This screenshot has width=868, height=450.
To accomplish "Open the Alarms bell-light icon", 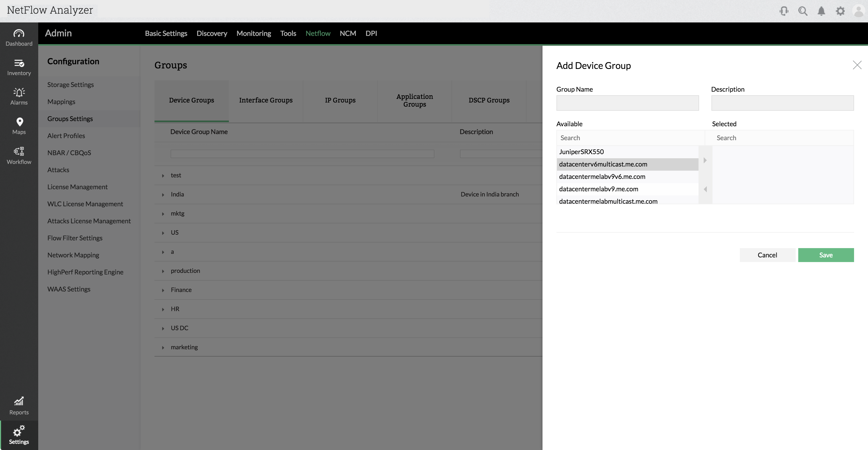I will pos(19,96).
